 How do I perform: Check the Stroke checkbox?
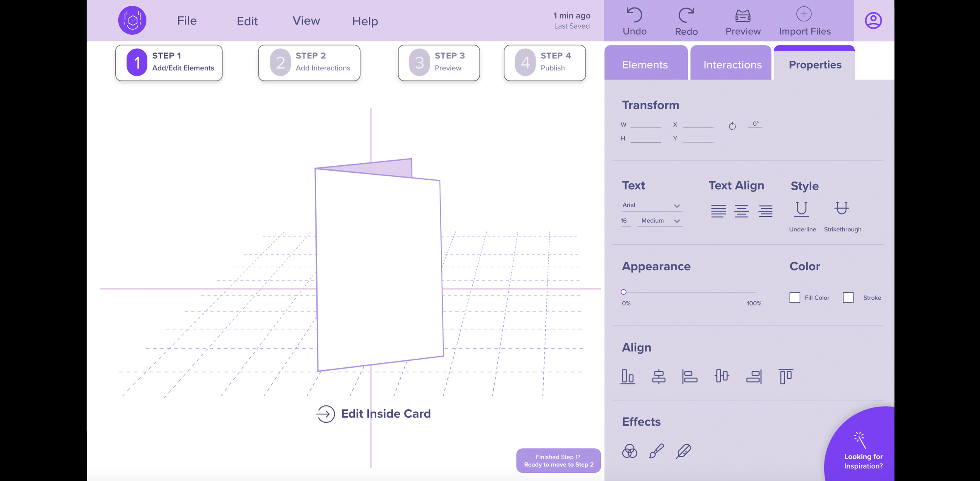[848, 298]
